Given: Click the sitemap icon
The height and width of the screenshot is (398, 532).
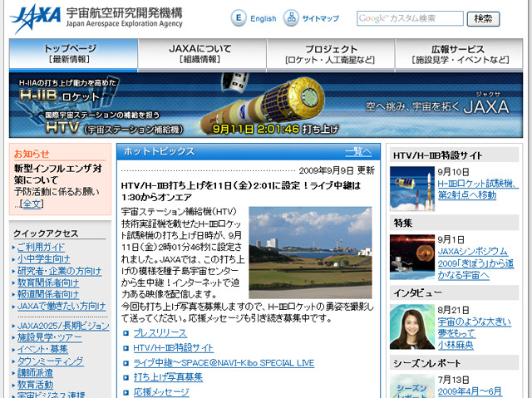Looking at the screenshot, I should [x=291, y=18].
